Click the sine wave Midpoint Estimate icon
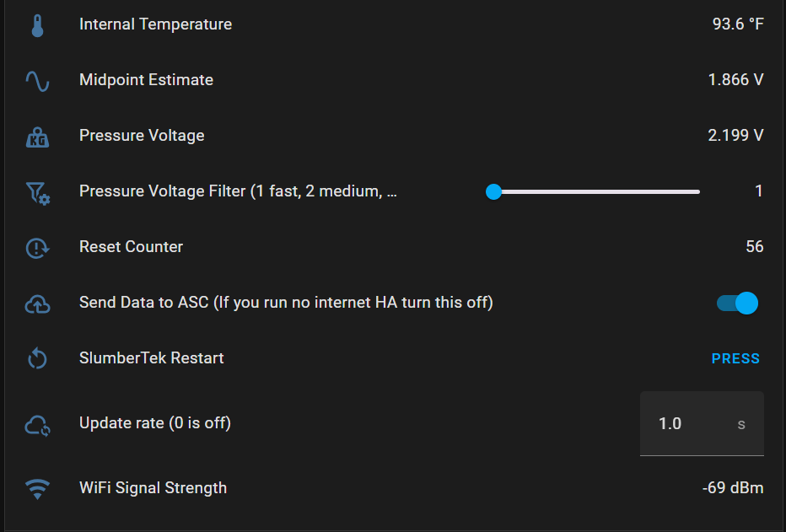 click(38, 81)
